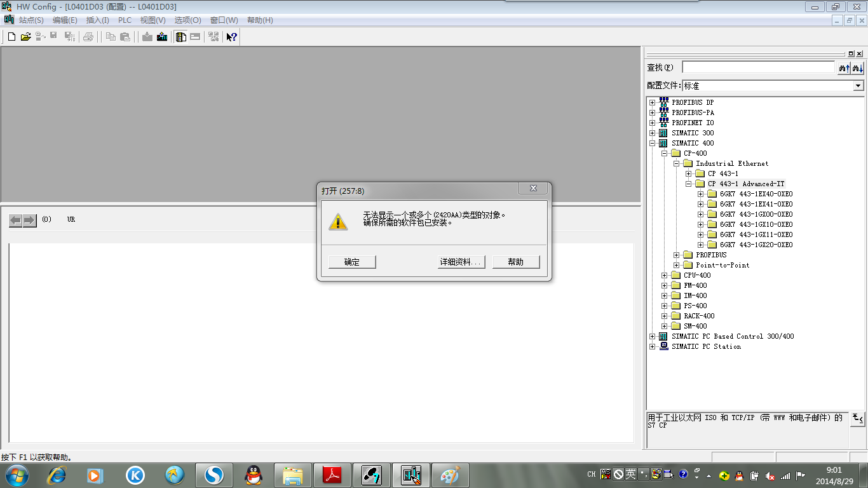Click the Address overview toolbar icon
The image size is (868, 488).
click(195, 37)
